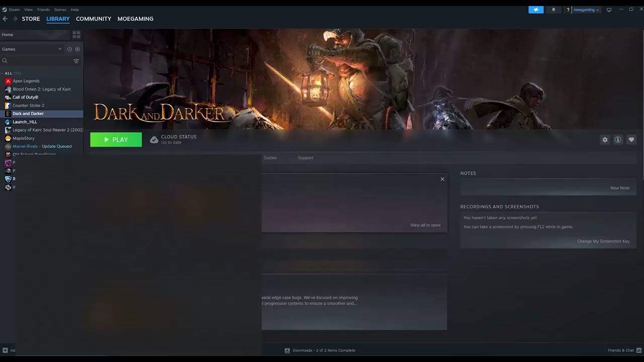Open the Guides tab
Screen dimensions: 644x362
[x=270, y=158]
